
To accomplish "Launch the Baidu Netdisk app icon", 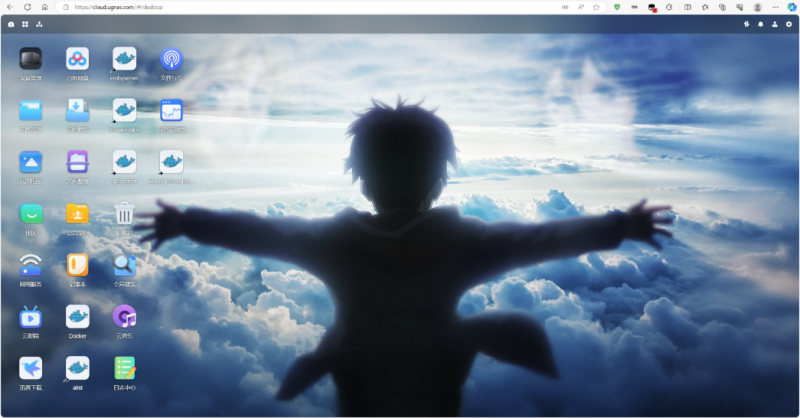I will tap(78, 59).
